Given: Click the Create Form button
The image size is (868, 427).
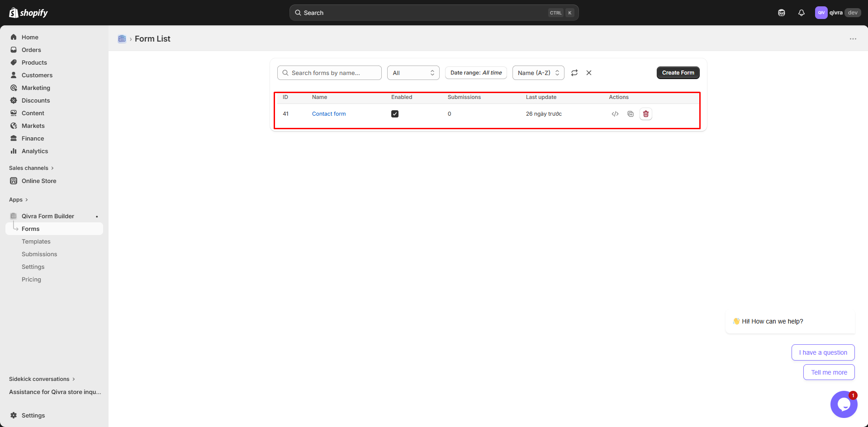Looking at the screenshot, I should (678, 73).
